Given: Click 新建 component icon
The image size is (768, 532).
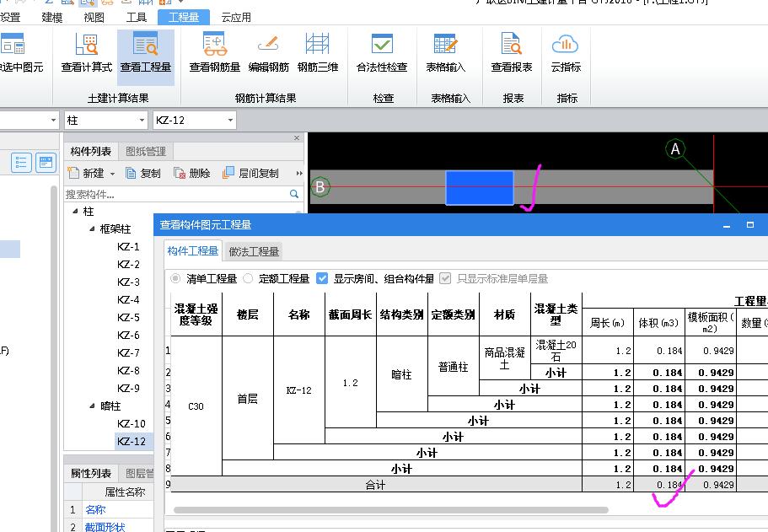Looking at the screenshot, I should pyautogui.click(x=73, y=173).
